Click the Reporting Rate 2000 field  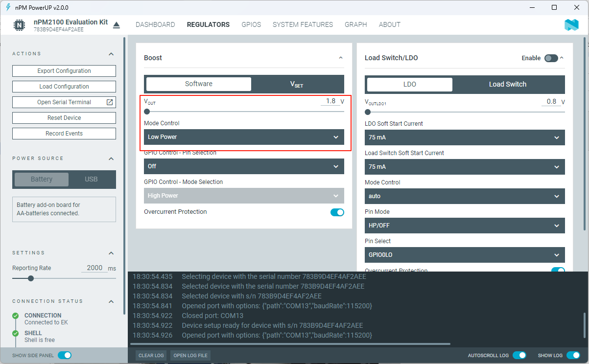pos(94,268)
